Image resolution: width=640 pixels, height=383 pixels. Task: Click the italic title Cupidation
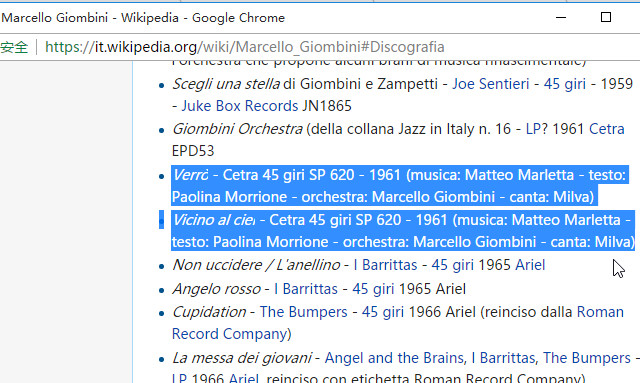tap(209, 312)
